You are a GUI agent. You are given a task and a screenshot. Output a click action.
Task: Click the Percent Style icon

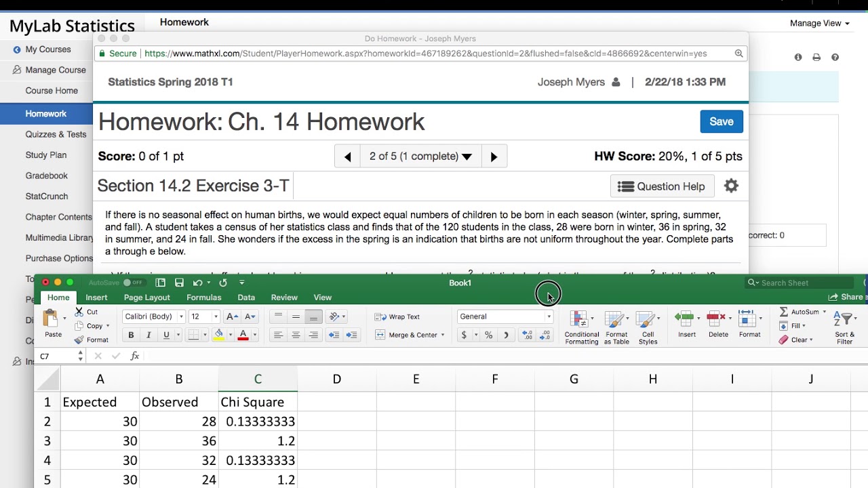coord(488,335)
